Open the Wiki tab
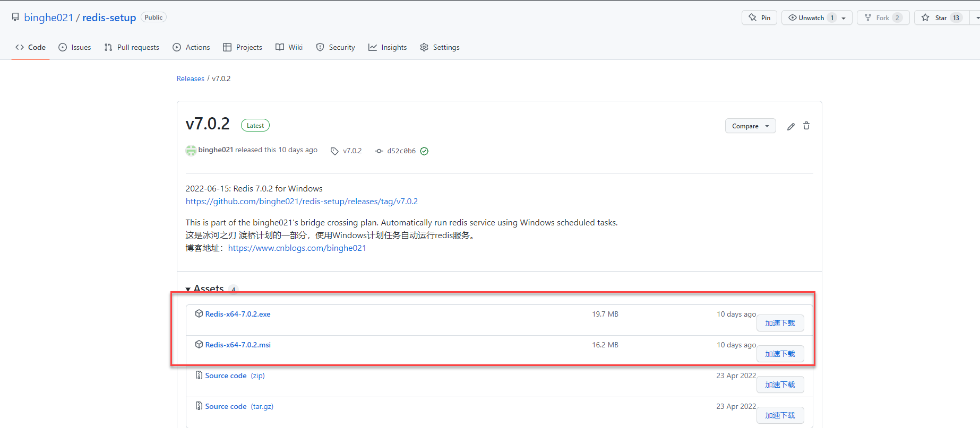Viewport: 980px width, 428px height. click(x=289, y=47)
